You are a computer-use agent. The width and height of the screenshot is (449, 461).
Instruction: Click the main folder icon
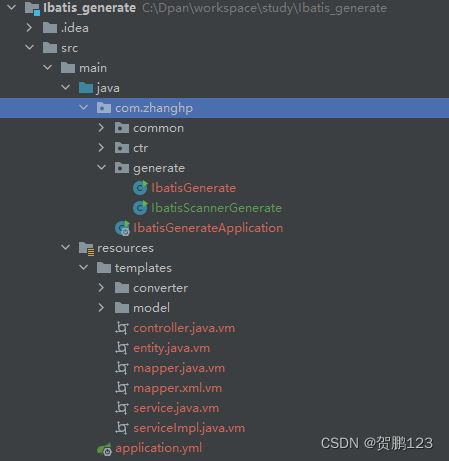pos(68,68)
